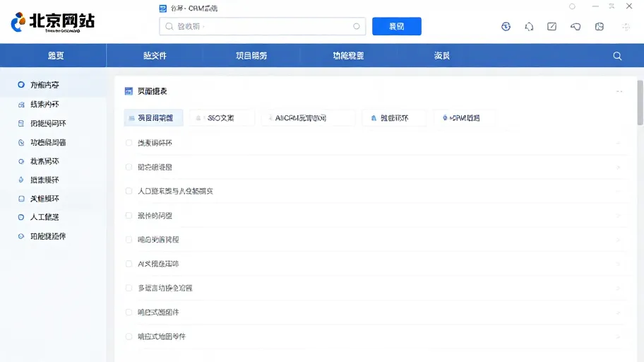Select the highlighted first pill tab

click(154, 118)
